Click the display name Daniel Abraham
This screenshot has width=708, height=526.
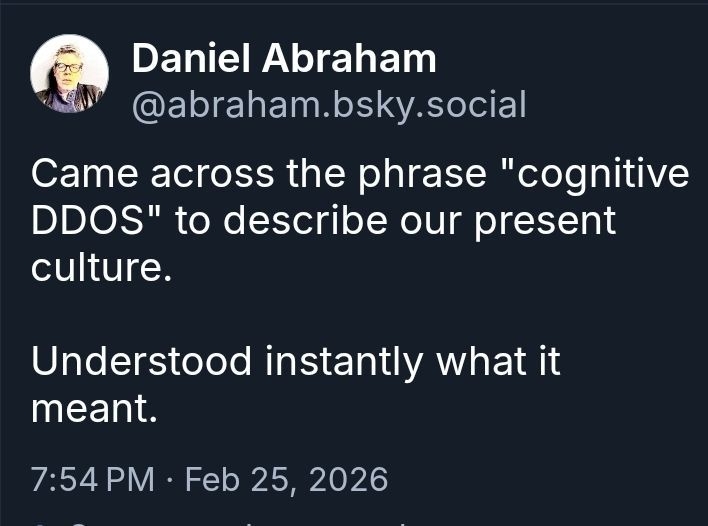(x=284, y=59)
